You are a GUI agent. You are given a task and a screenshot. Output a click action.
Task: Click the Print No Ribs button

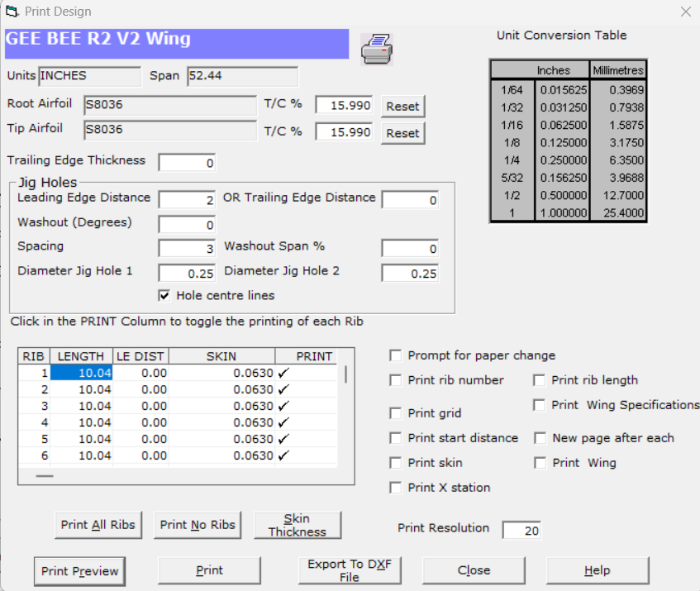pos(198,525)
